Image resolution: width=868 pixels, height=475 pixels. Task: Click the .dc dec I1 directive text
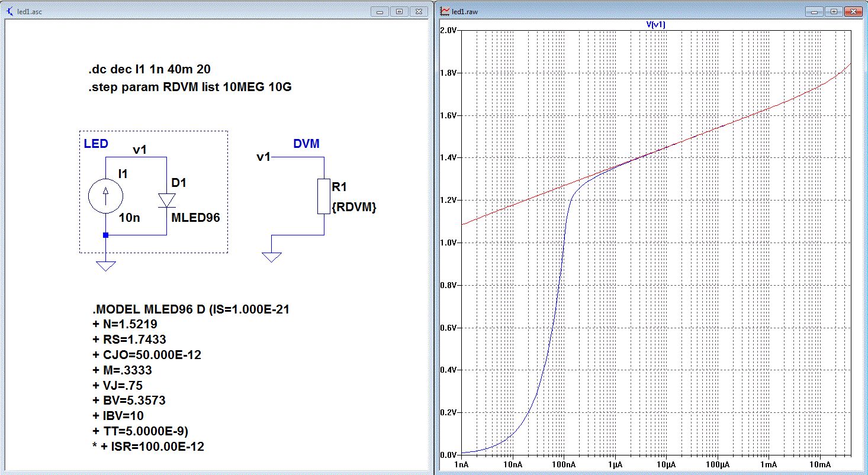click(149, 70)
